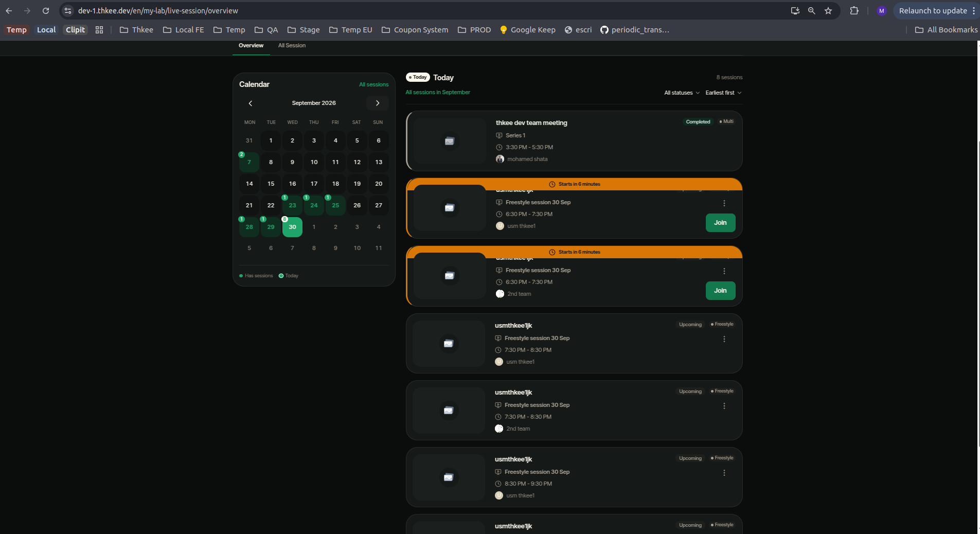Expand the All statuses filter dropdown
Image resolution: width=980 pixels, height=534 pixels.
click(682, 93)
